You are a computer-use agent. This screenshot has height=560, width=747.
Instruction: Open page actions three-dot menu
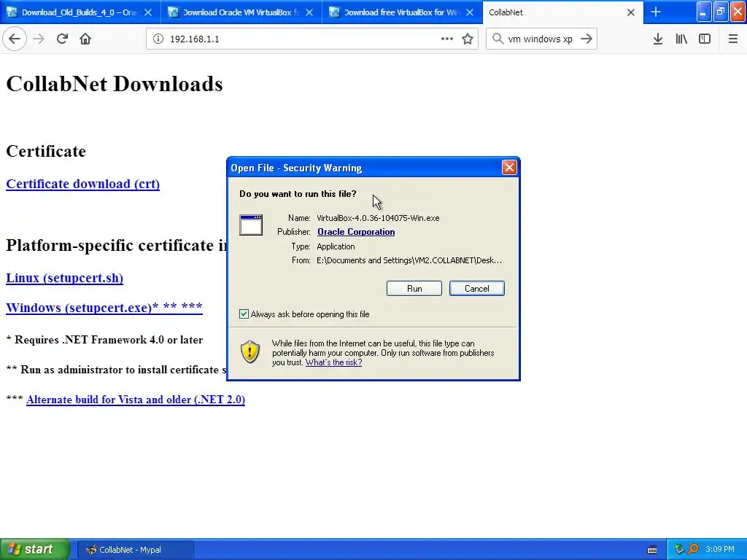447,39
